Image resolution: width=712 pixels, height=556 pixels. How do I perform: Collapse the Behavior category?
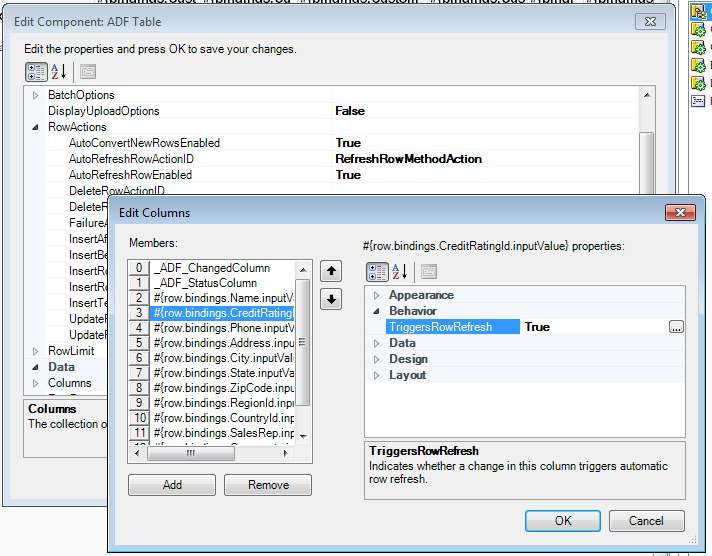pyautogui.click(x=376, y=311)
